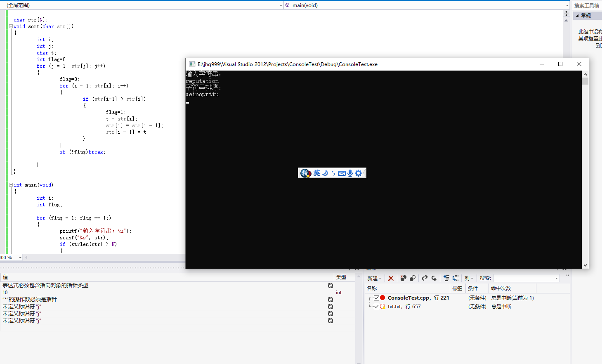
Task: Click code line 'char str[N];'
Action: click(x=31, y=20)
